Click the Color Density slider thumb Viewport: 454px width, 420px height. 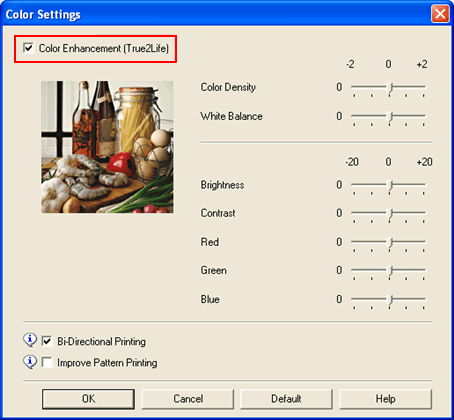[x=390, y=88]
